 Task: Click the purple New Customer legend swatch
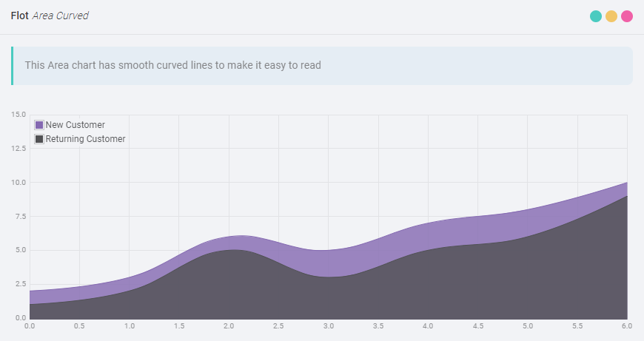pyautogui.click(x=39, y=125)
